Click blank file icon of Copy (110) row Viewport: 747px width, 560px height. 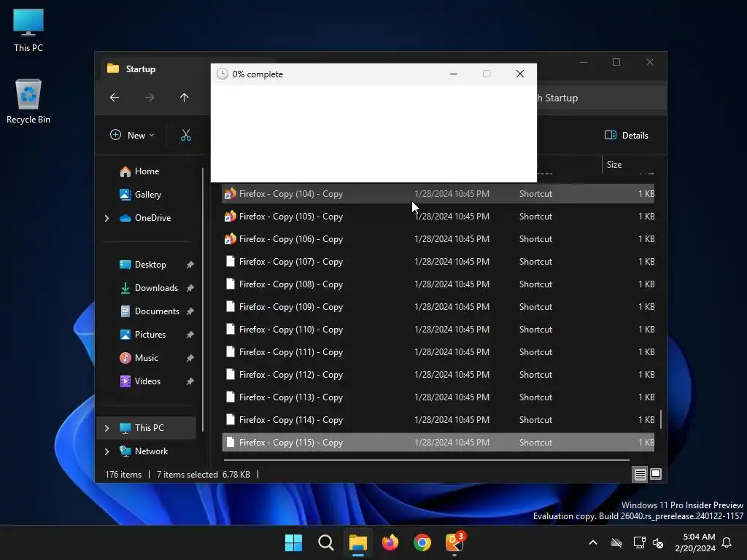coord(230,330)
